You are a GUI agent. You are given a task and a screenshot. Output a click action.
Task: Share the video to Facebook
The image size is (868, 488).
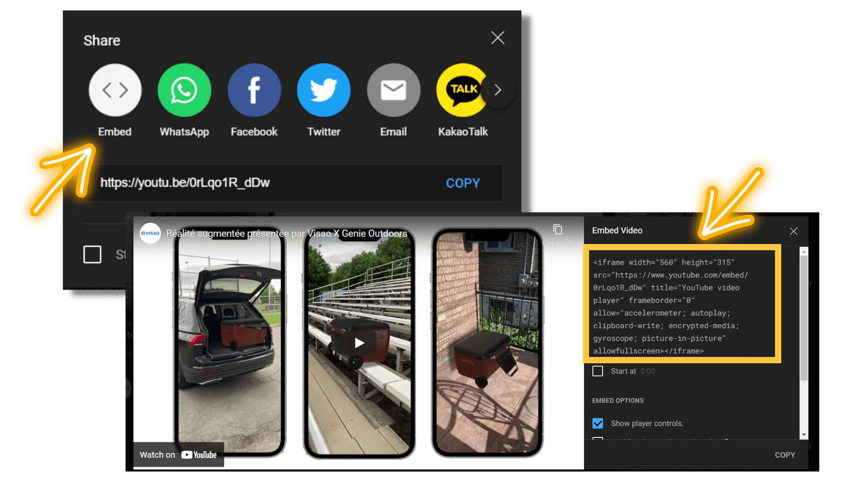coord(254,90)
